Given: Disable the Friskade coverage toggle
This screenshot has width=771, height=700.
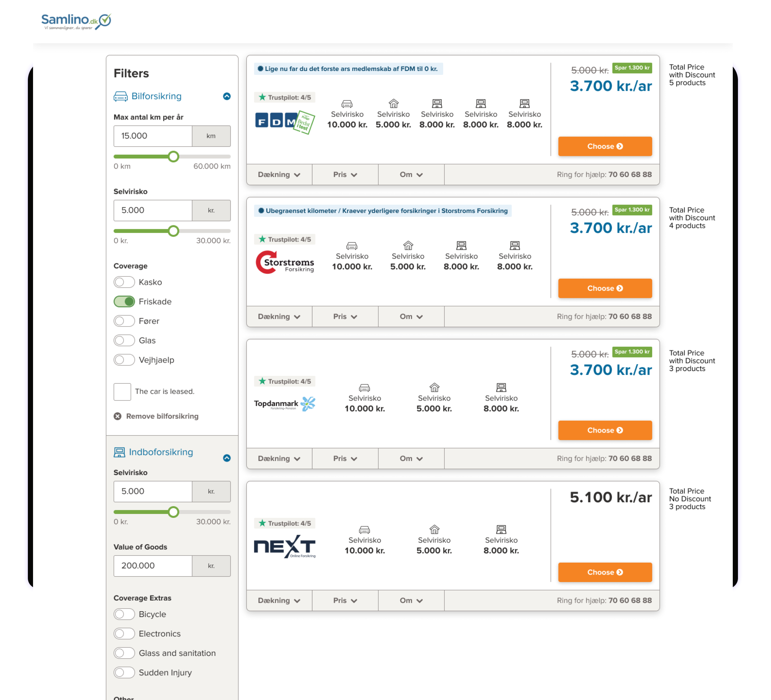Looking at the screenshot, I should click(x=124, y=302).
